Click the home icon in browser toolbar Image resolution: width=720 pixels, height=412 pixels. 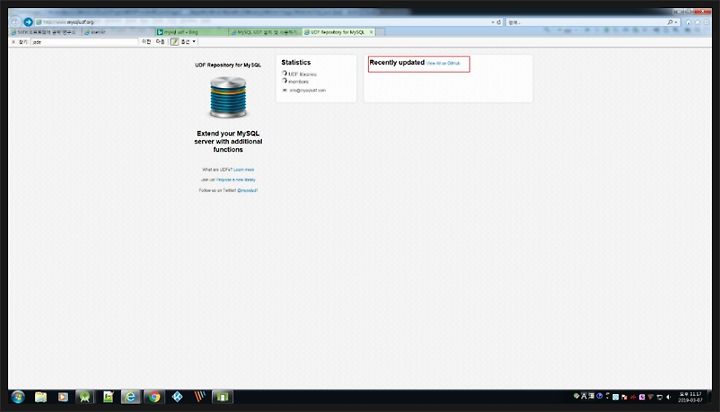688,22
